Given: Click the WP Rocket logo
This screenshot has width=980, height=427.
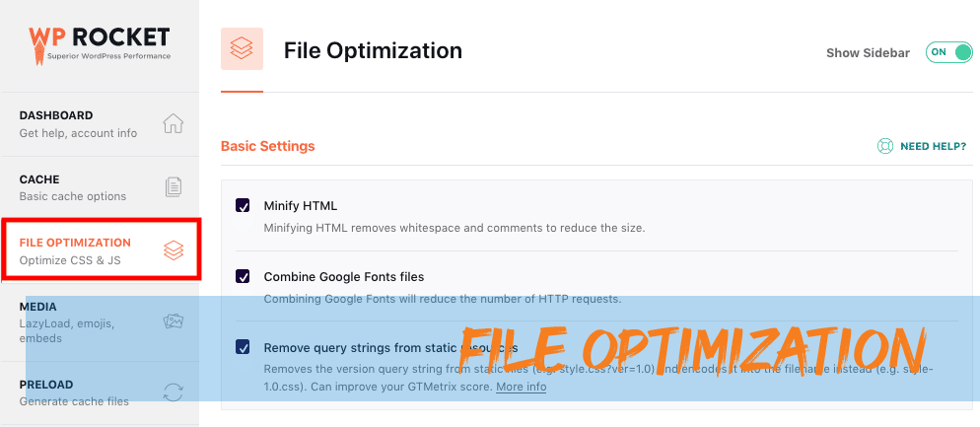Looking at the screenshot, I should [99, 44].
